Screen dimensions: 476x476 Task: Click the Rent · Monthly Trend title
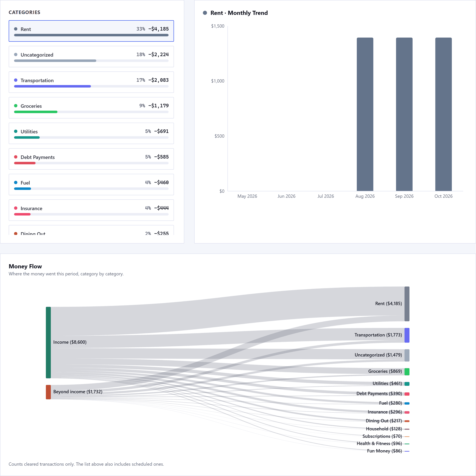coord(239,13)
